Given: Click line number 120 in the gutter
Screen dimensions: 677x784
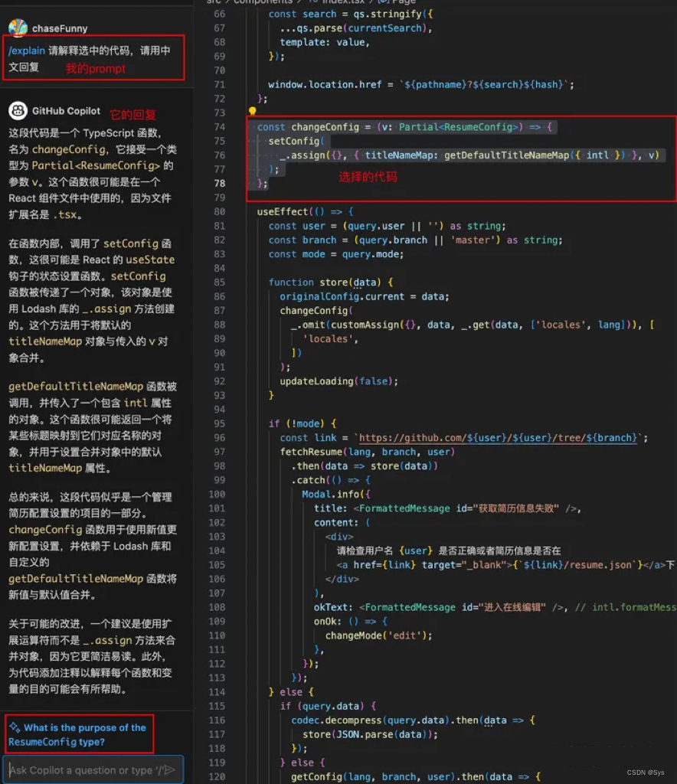Looking at the screenshot, I should tap(217, 777).
